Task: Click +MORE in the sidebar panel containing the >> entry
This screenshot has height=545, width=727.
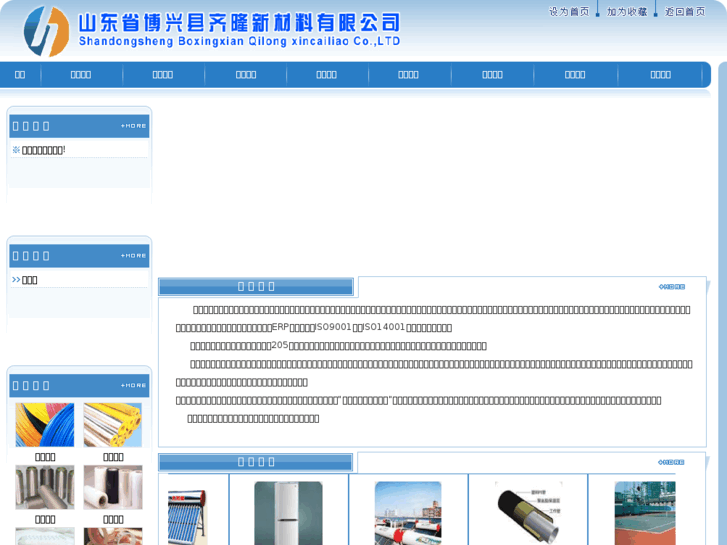Action: [x=134, y=256]
